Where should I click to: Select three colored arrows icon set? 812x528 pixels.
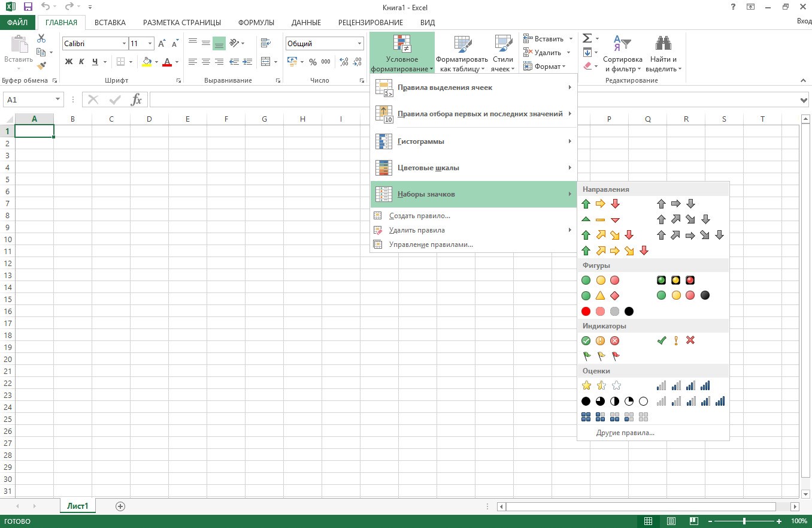601,204
